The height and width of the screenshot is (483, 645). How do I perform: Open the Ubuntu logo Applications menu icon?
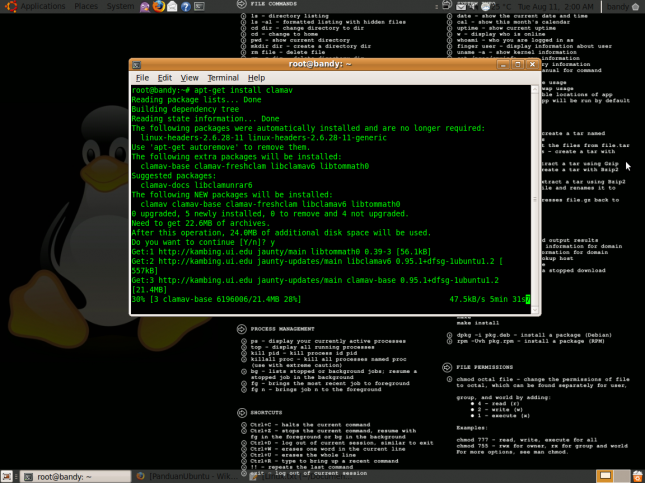[11, 6]
